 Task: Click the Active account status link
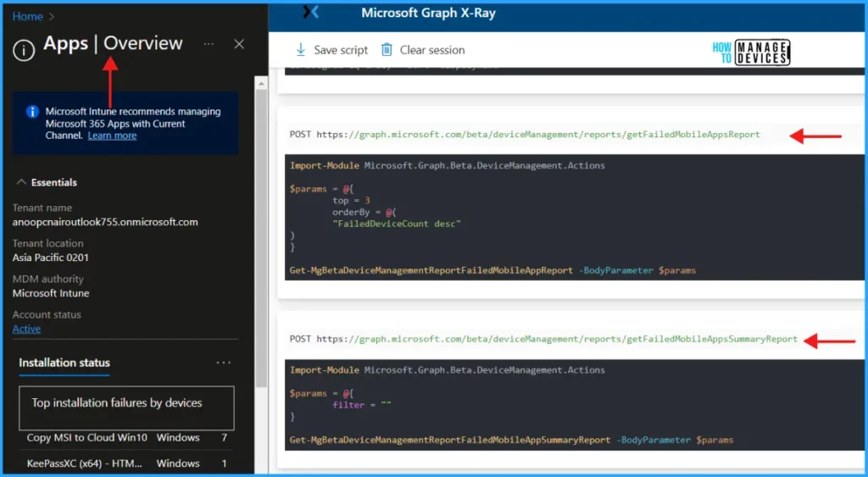[26, 329]
